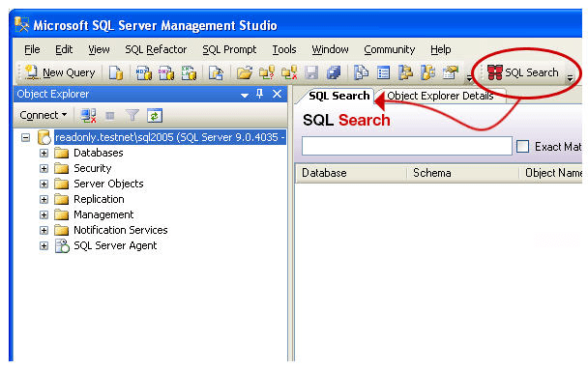Tick the Exact Match checkbox

tap(522, 146)
